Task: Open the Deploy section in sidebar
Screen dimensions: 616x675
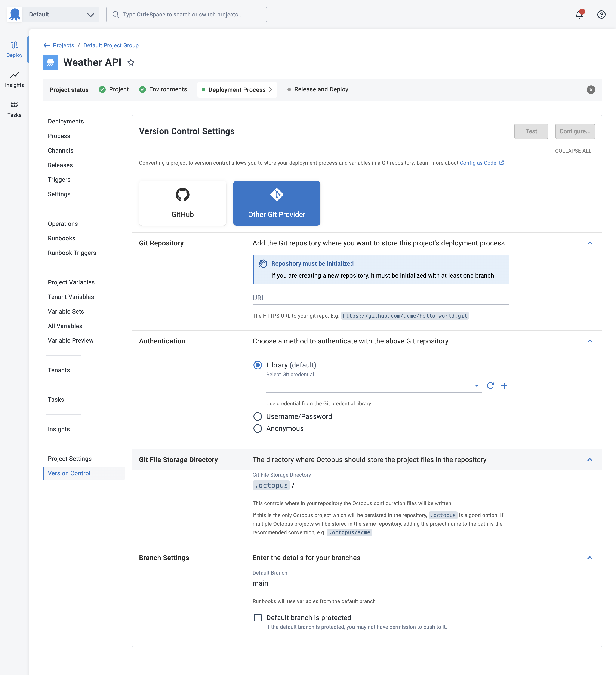Action: (x=14, y=49)
